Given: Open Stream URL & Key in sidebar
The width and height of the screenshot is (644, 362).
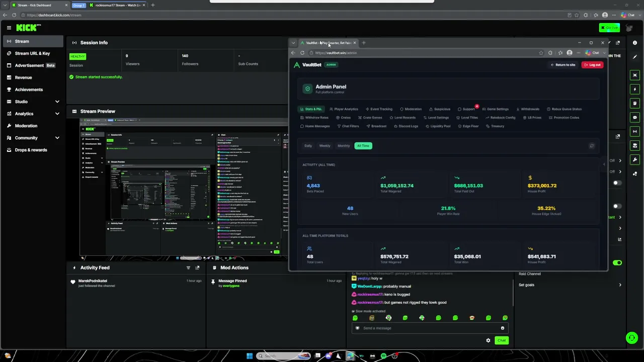Looking at the screenshot, I should [x=33, y=53].
